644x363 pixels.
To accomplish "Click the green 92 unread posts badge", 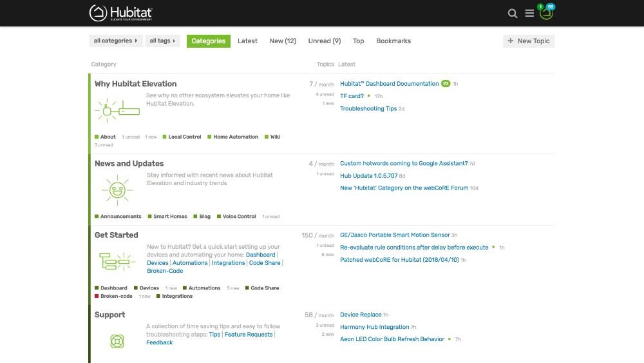I will click(445, 84).
